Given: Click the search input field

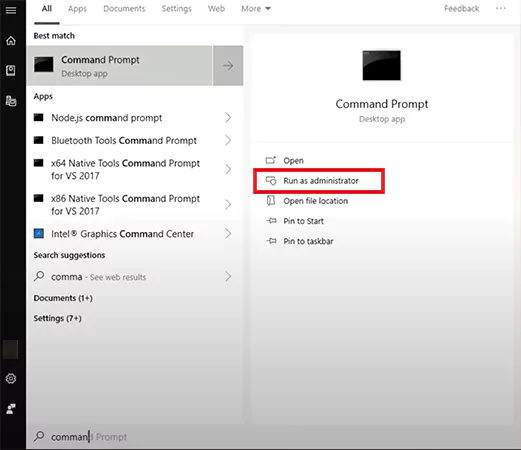Looking at the screenshot, I should (x=273, y=437).
